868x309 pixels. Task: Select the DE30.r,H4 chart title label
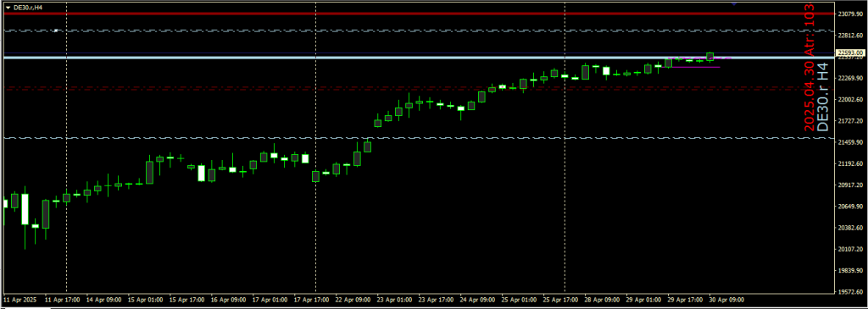click(28, 7)
